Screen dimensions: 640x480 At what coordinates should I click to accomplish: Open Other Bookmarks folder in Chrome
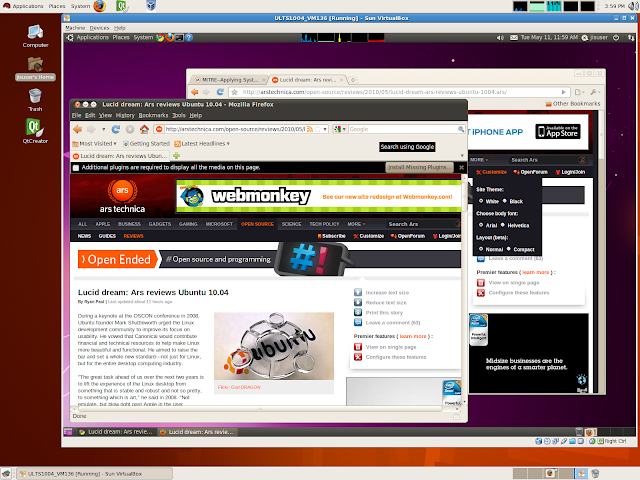(573, 104)
